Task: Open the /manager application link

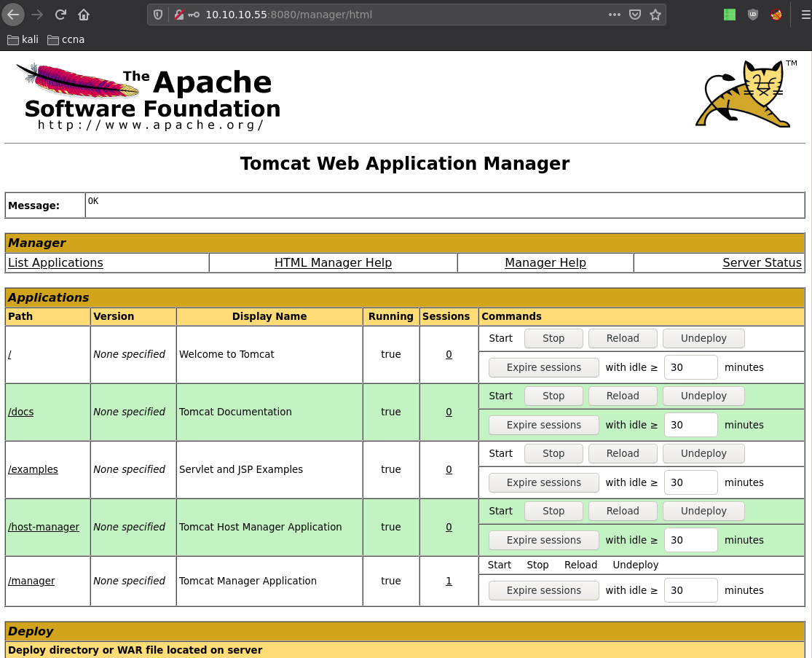Action: [31, 581]
